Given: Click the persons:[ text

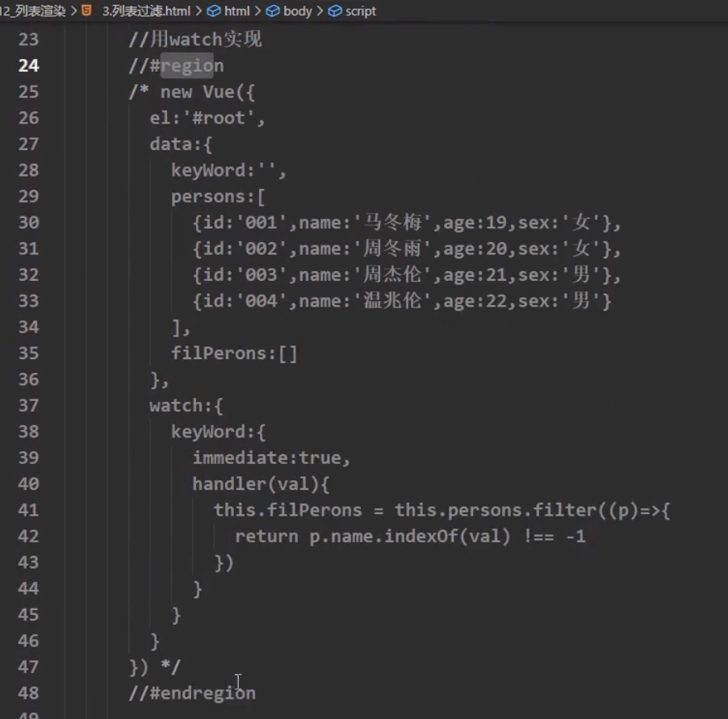Looking at the screenshot, I should click(x=218, y=197).
